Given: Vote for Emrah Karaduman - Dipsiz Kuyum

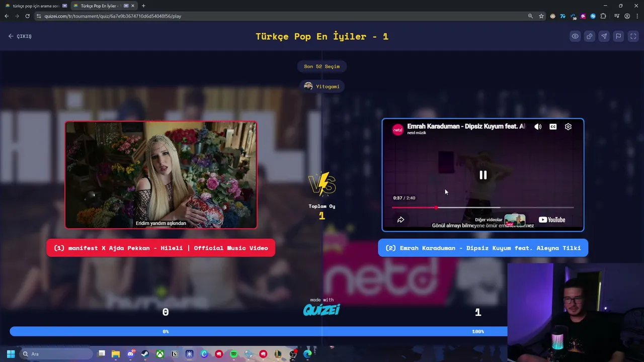Looking at the screenshot, I should [x=483, y=248].
